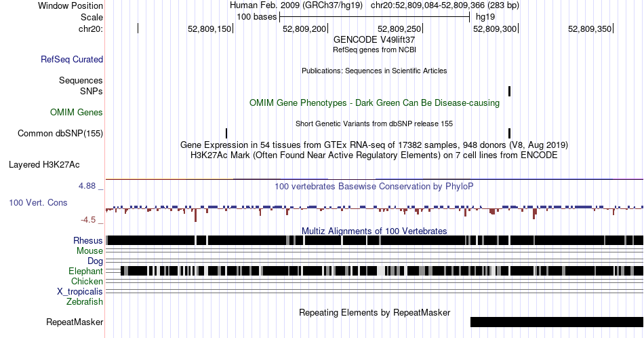Click the 100 bases scale bar
Image resolution: width=644 pixels, height=338 pixels.
[x=374, y=17]
